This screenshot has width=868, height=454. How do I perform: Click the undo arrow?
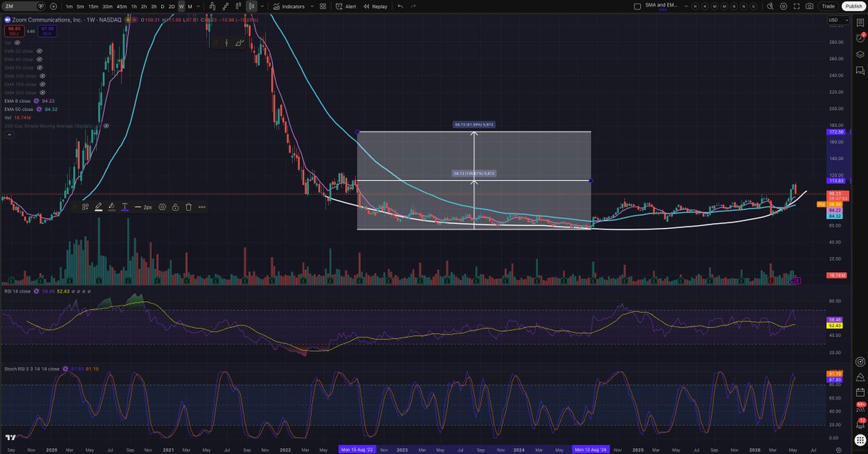coord(400,7)
